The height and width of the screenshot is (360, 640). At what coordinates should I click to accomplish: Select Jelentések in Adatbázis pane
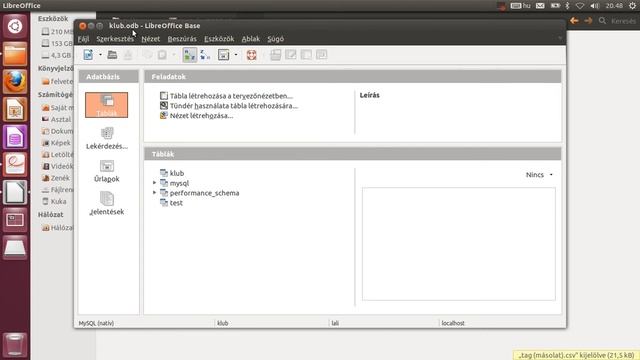click(107, 204)
